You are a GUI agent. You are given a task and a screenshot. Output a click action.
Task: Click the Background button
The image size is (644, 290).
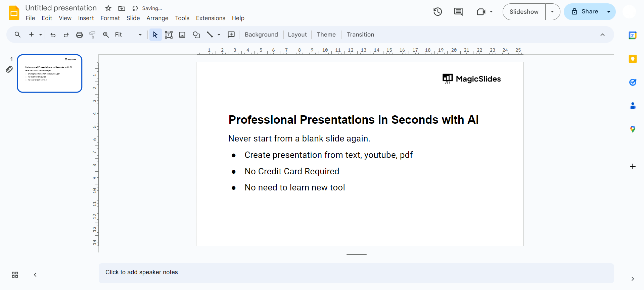(261, 35)
